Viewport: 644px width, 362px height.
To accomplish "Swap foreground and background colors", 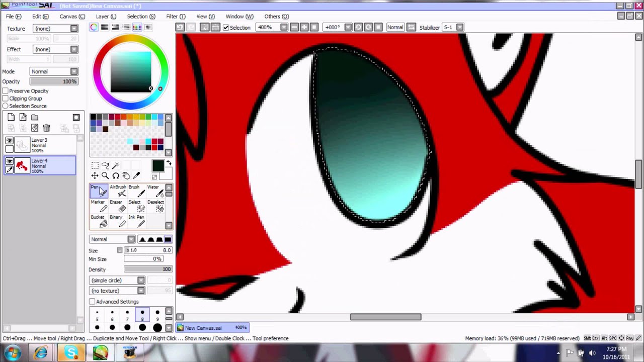I will (x=168, y=163).
